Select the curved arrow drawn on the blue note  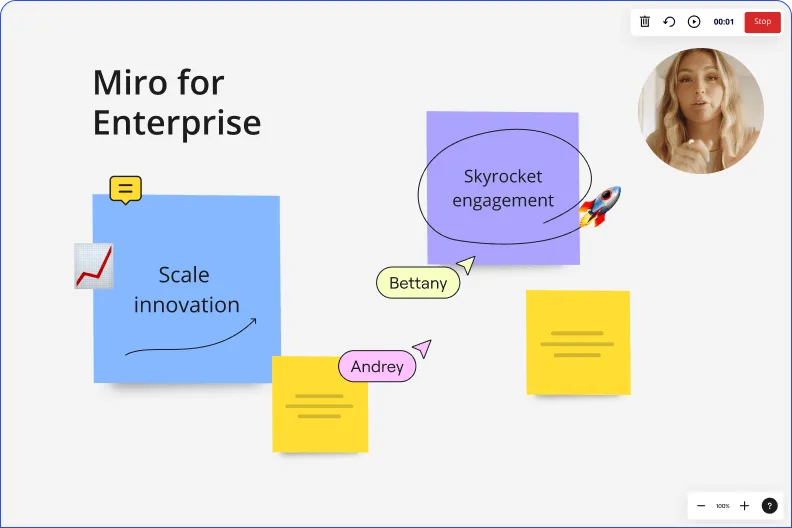pos(191,337)
